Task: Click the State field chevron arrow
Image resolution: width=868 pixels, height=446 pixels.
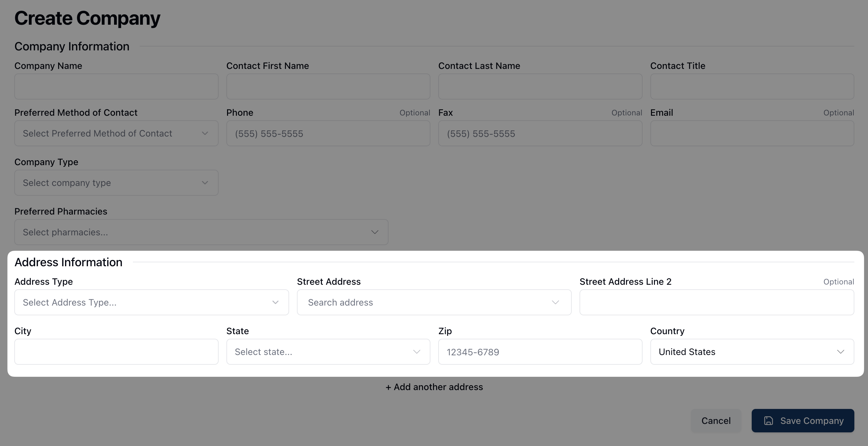Action: click(x=416, y=352)
